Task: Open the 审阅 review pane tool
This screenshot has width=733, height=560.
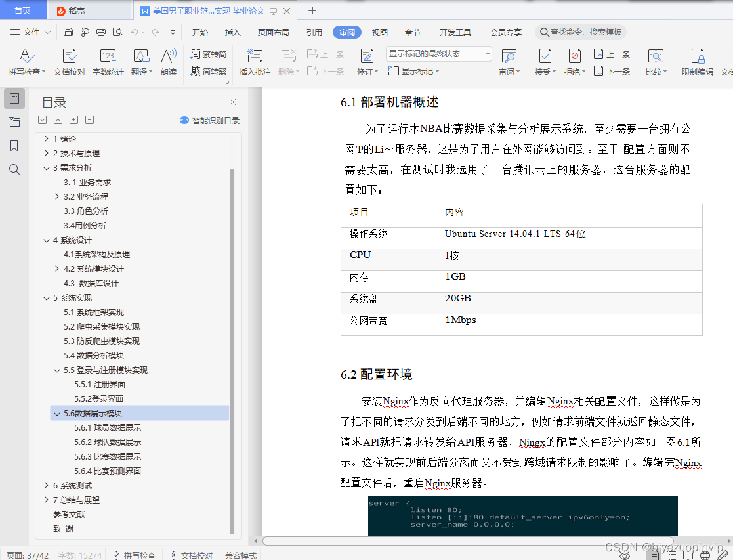Action: click(509, 62)
